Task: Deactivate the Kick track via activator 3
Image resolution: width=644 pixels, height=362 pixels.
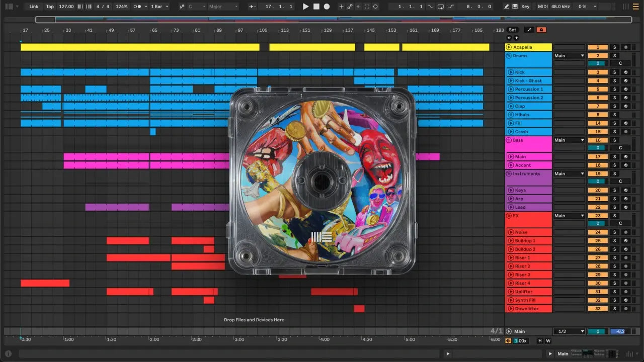Action: click(598, 72)
